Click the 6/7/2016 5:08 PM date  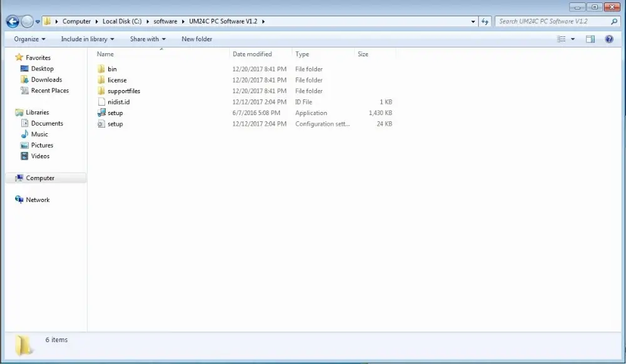pos(256,113)
